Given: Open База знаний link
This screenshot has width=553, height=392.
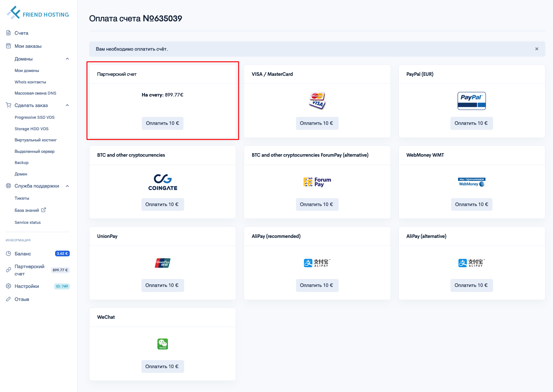Looking at the screenshot, I should 27,210.
